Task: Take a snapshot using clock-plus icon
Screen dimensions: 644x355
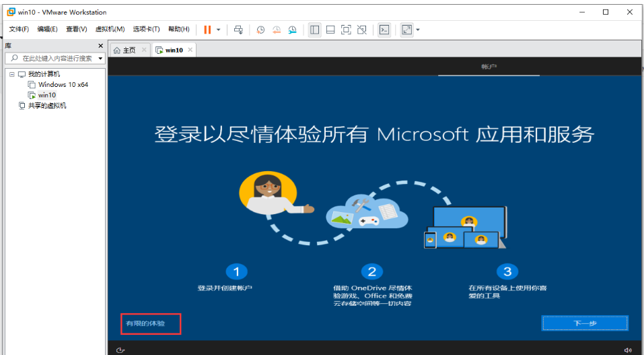Action: [260, 30]
